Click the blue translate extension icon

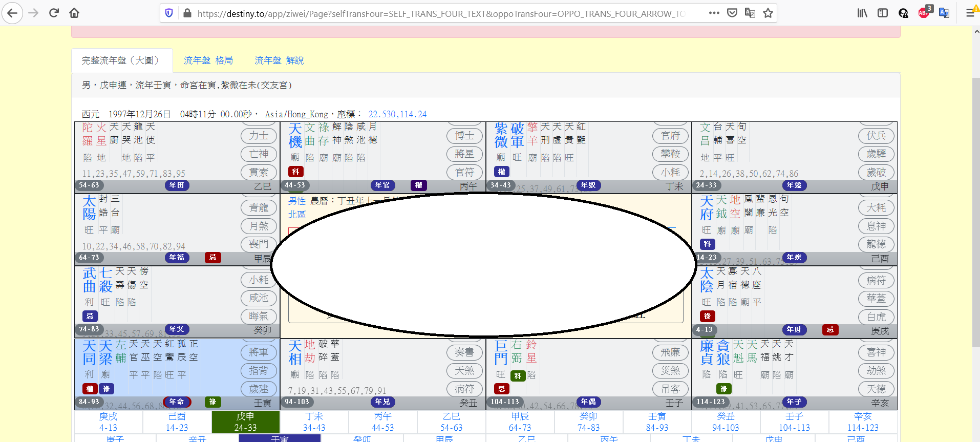coord(944,13)
